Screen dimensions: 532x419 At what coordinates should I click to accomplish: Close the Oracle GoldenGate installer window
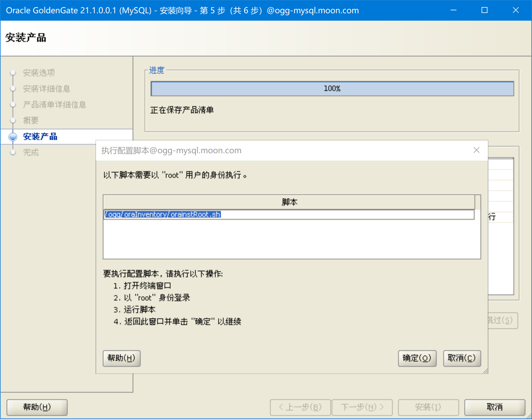516,10
